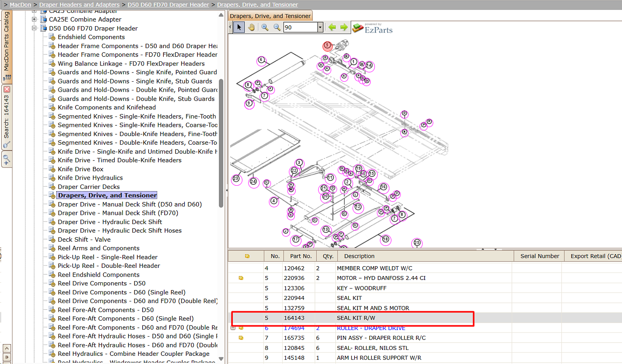
Task: Click callout 16 on the diagram
Action: [384, 187]
